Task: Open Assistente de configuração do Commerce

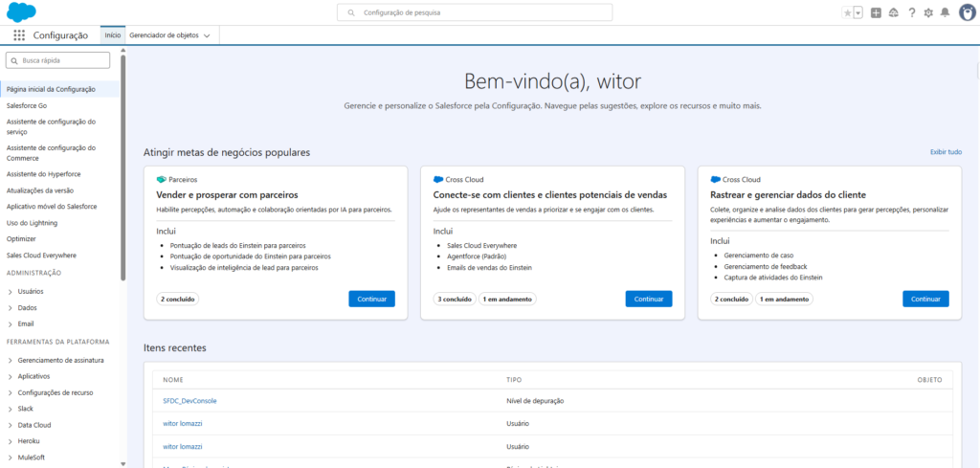Action: click(52, 153)
